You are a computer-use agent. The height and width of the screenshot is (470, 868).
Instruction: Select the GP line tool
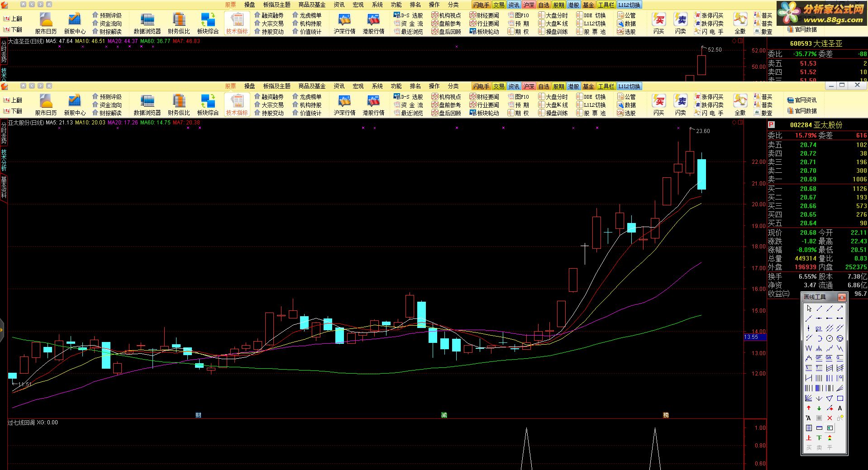[819, 358]
